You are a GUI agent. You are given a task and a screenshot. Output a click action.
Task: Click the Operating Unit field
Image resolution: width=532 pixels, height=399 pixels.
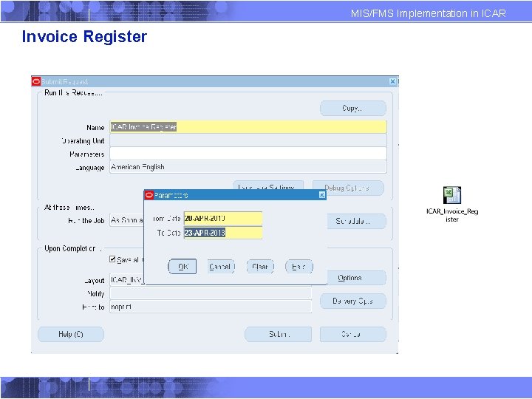tap(248, 140)
